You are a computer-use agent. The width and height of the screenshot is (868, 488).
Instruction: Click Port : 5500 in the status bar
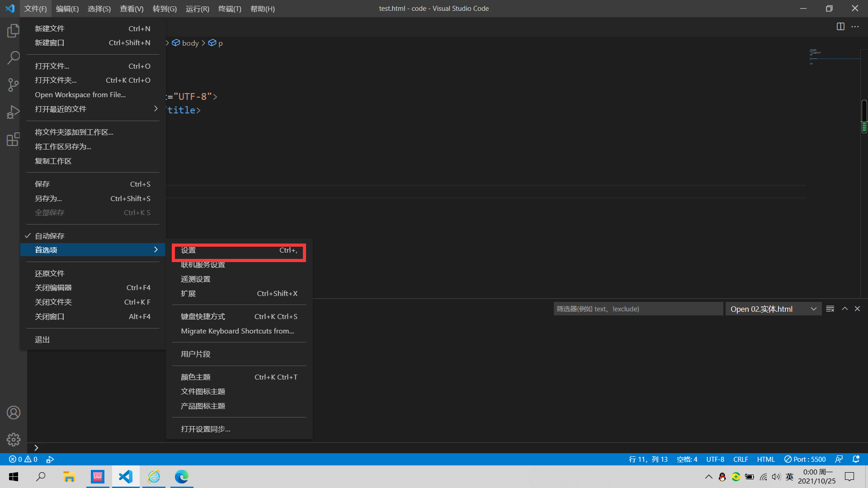coord(805,459)
